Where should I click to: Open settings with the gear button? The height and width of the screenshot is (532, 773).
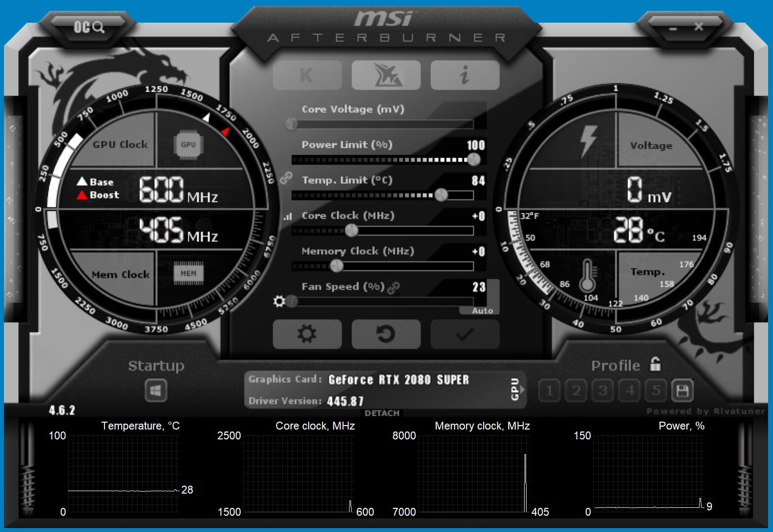[x=307, y=334]
